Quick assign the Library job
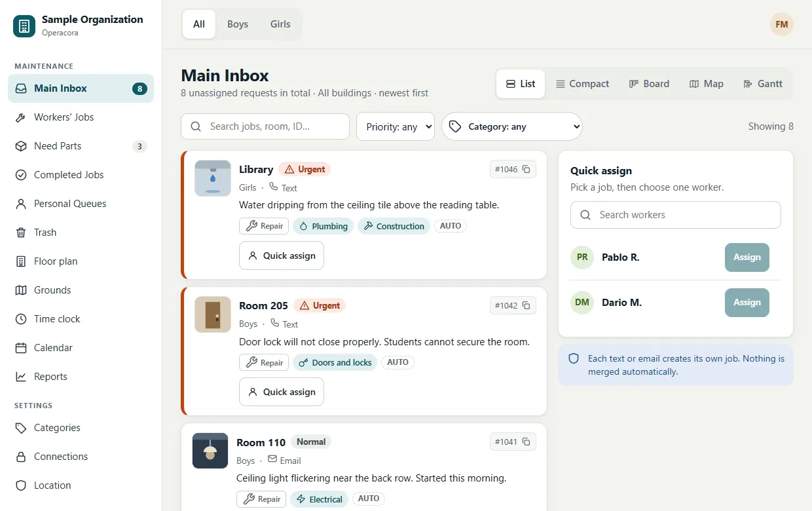This screenshot has height=511, width=812. [x=282, y=255]
